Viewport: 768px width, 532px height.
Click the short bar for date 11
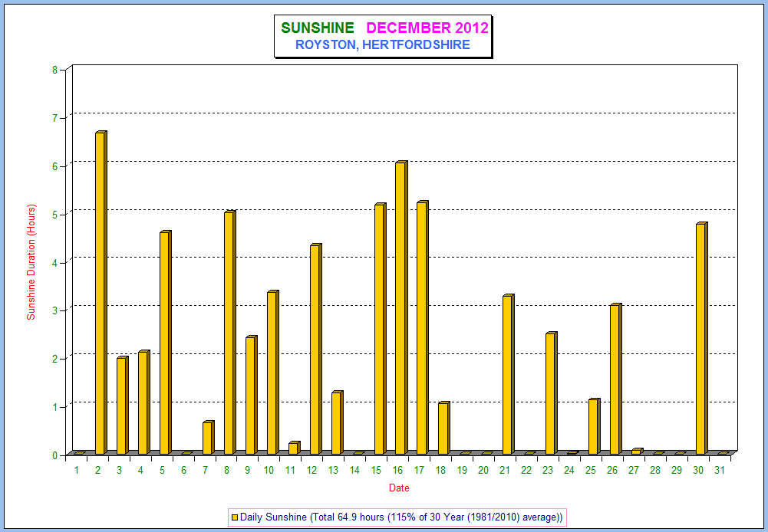click(x=294, y=448)
